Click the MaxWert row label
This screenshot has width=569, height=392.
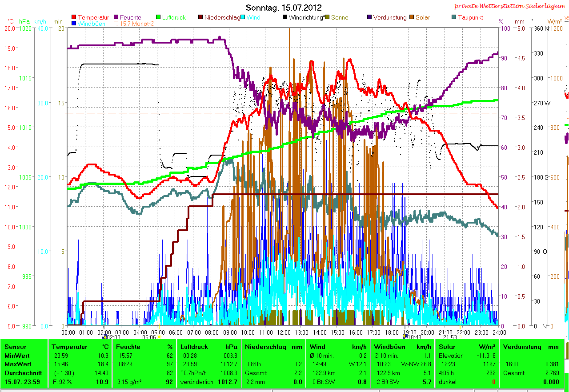click(17, 364)
